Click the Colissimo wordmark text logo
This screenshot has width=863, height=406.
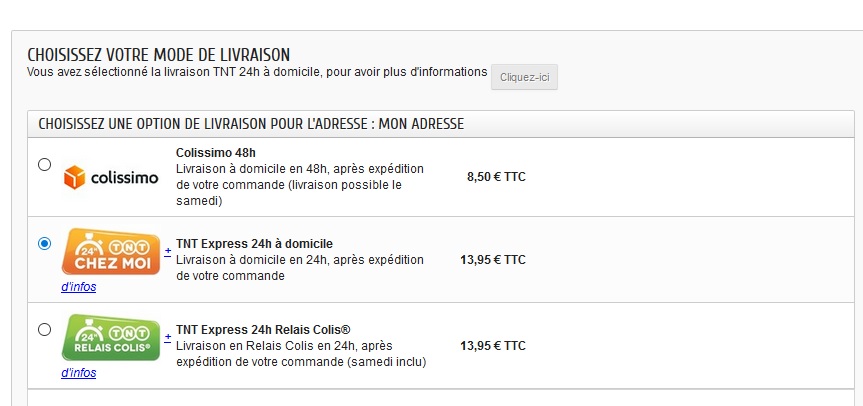coord(124,178)
